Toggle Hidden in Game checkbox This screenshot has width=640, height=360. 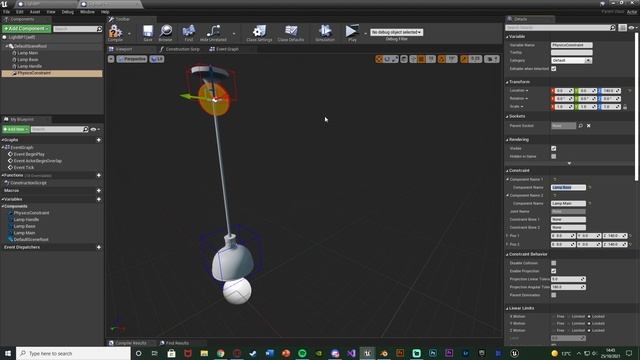coord(553,156)
